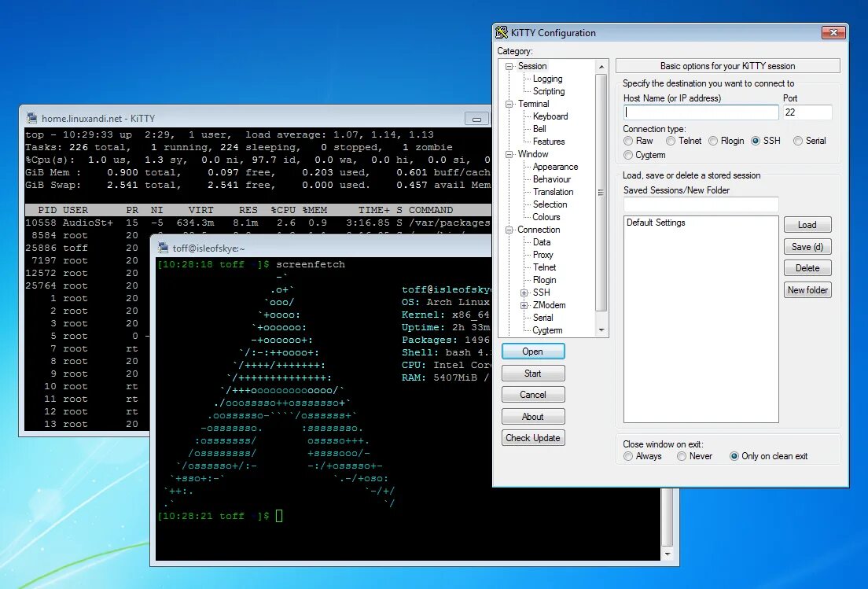Create a New folder for sessions
Image resolution: width=868 pixels, height=589 pixels.
click(x=807, y=289)
